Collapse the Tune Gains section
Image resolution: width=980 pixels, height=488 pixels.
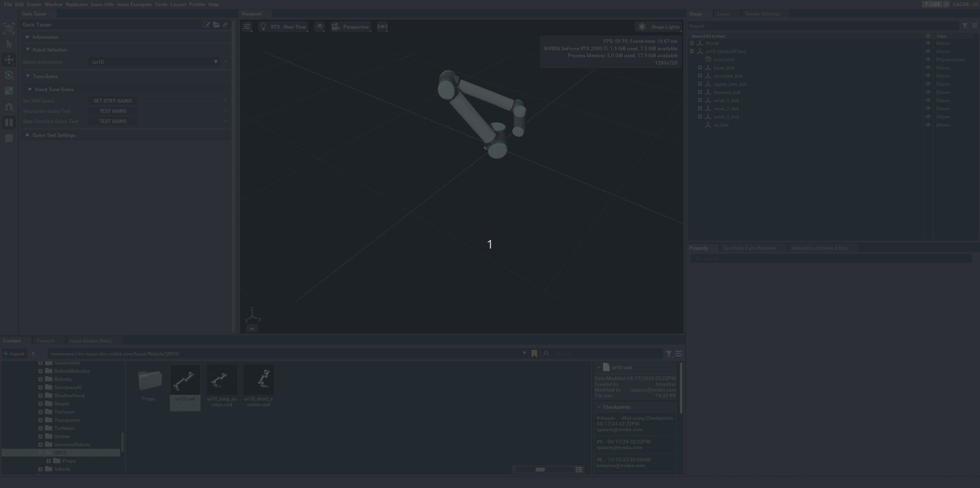pyautogui.click(x=27, y=76)
